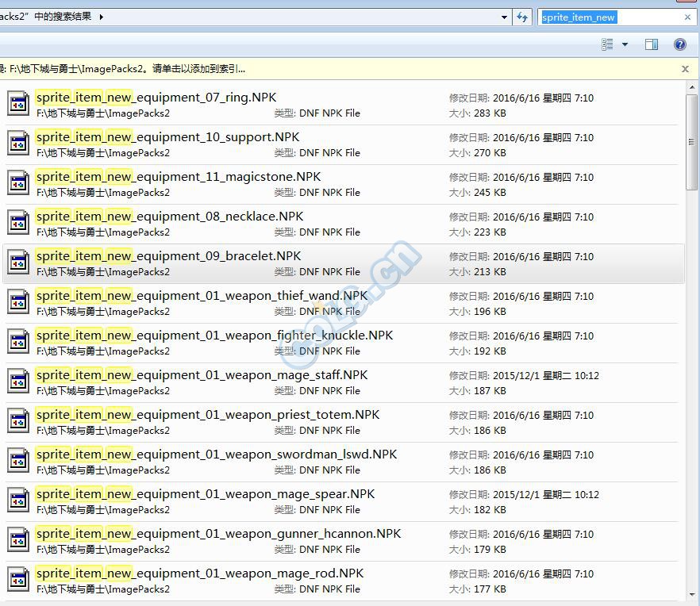700x606 pixels.
Task: Click the equipment_11_magicstone.NPK file name
Action: click(x=179, y=177)
